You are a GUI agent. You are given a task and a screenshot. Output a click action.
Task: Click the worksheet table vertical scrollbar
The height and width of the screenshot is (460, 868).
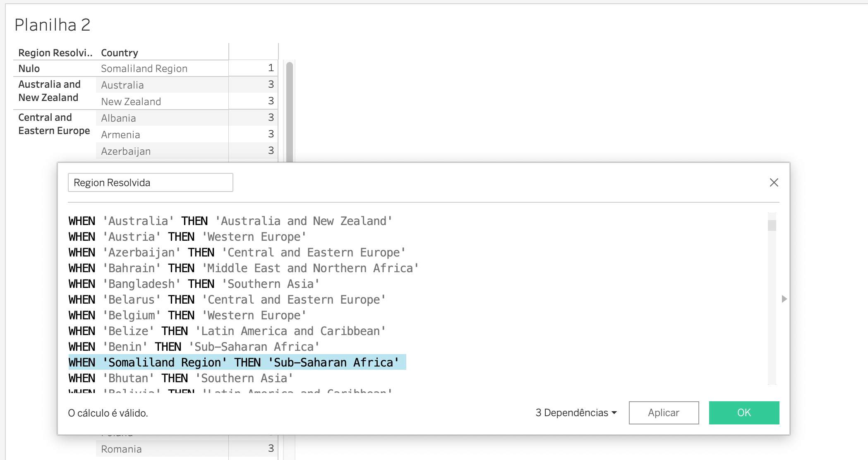click(x=290, y=108)
